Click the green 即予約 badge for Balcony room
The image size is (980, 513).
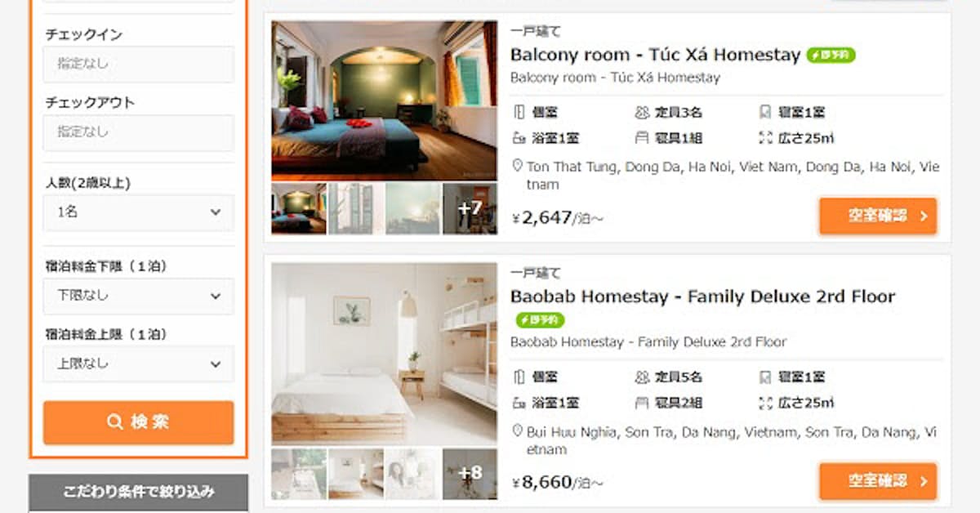pos(831,56)
